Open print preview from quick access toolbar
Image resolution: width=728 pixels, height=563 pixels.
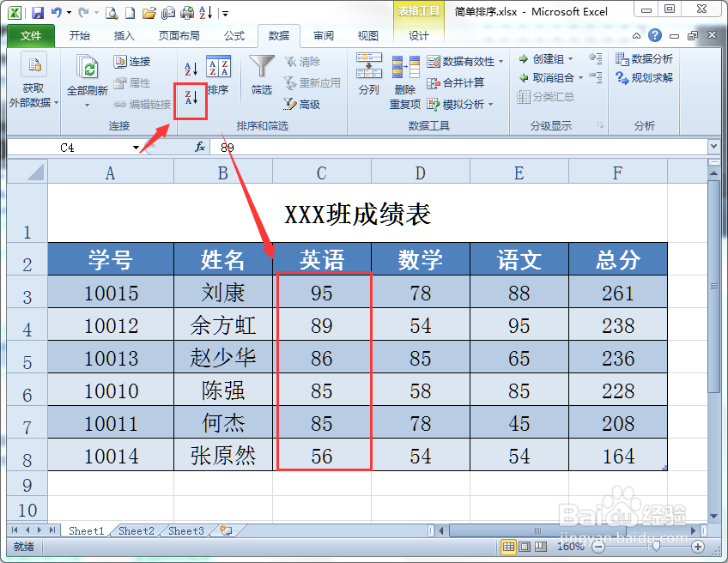coord(112,13)
